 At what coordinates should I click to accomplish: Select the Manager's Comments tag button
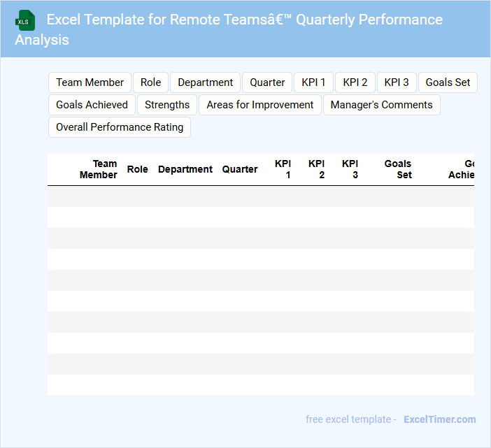click(x=382, y=105)
